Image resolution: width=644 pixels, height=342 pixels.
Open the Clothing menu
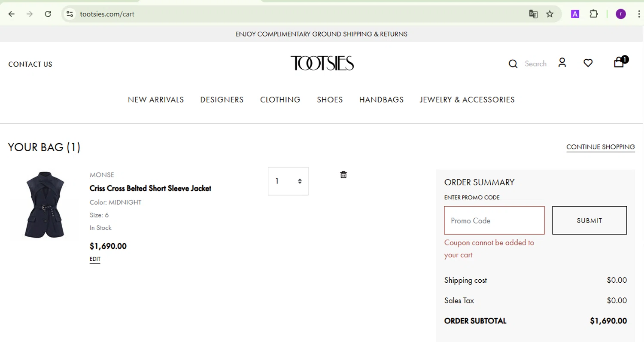(280, 100)
